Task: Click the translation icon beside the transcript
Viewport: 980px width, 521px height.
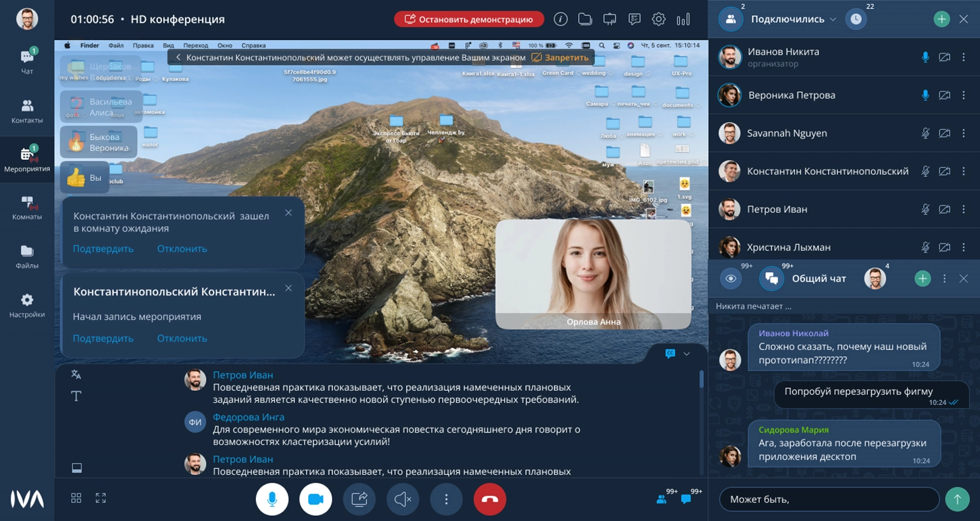Action: coord(76,374)
